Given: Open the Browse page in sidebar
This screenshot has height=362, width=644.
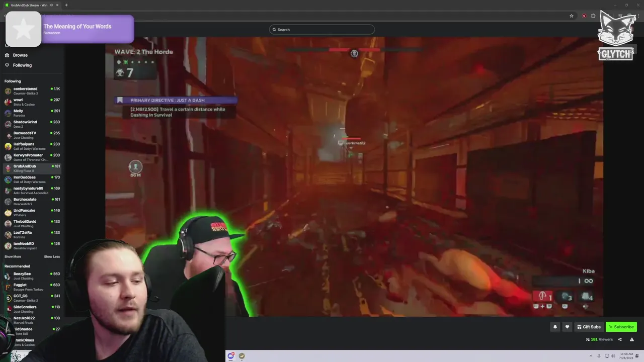Looking at the screenshot, I should [x=20, y=55].
